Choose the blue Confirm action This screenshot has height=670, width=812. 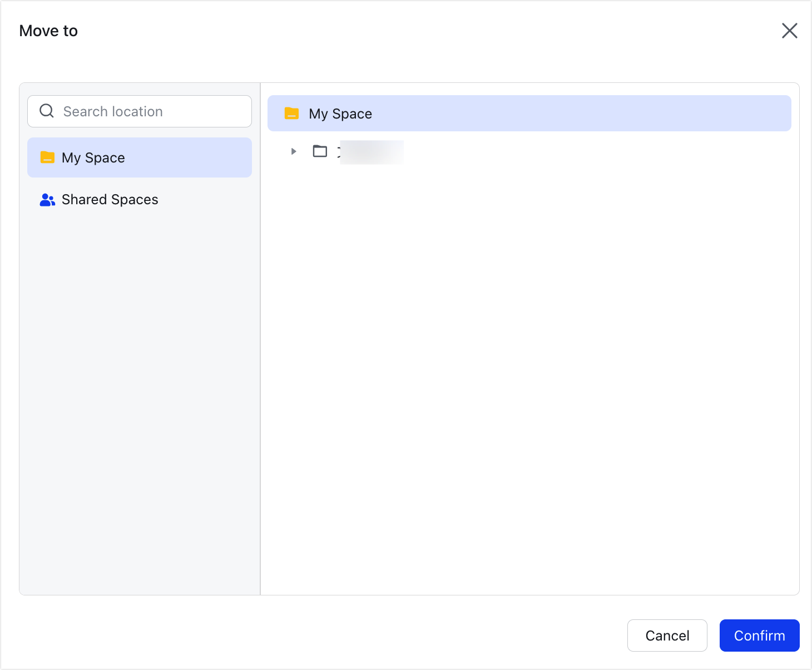(759, 635)
